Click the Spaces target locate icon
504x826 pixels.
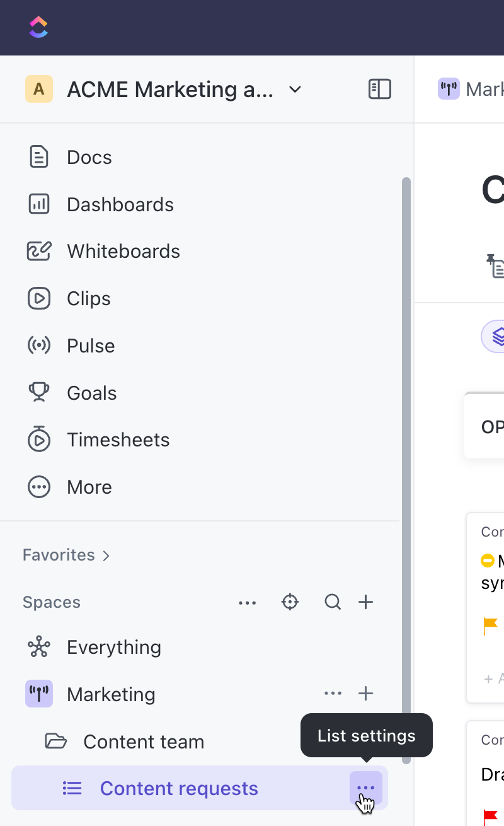[x=290, y=602]
